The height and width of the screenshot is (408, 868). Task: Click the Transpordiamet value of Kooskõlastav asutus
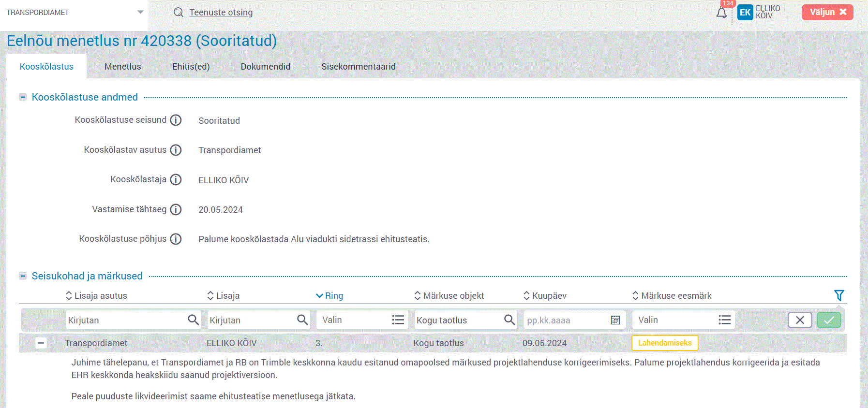(x=230, y=150)
